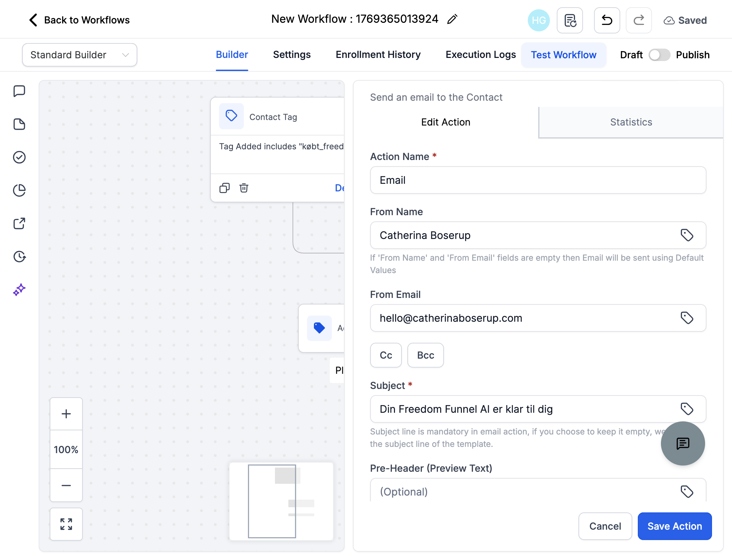
Task: Click the Test Workflow button
Action: [564, 55]
